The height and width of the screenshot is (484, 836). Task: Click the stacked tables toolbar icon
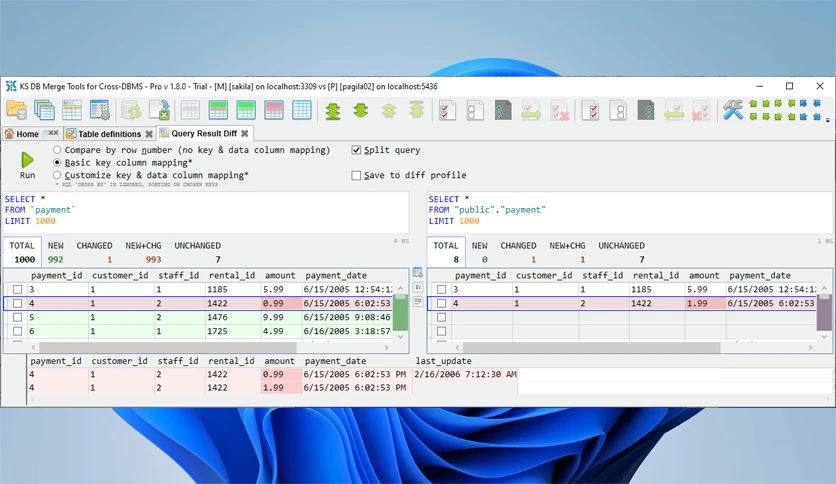point(44,110)
